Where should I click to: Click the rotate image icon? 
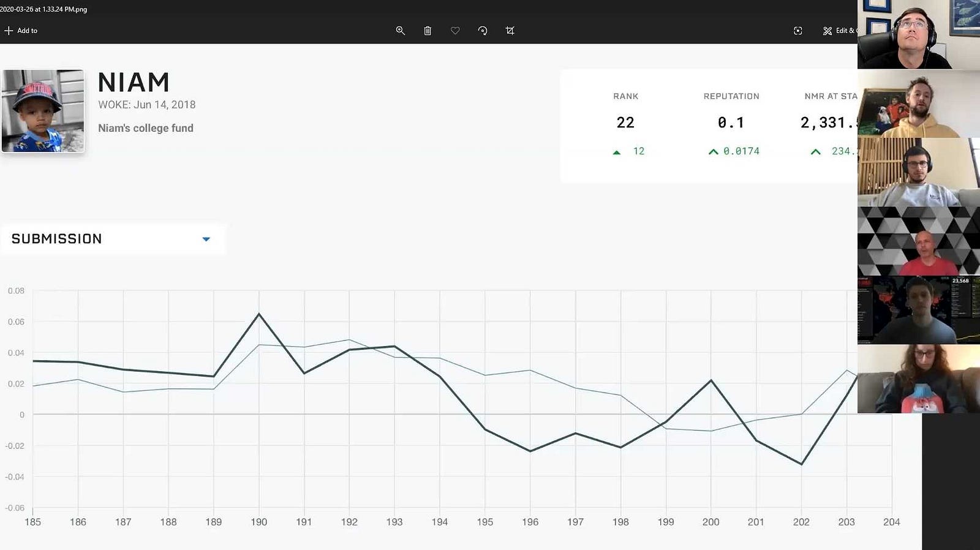point(483,31)
